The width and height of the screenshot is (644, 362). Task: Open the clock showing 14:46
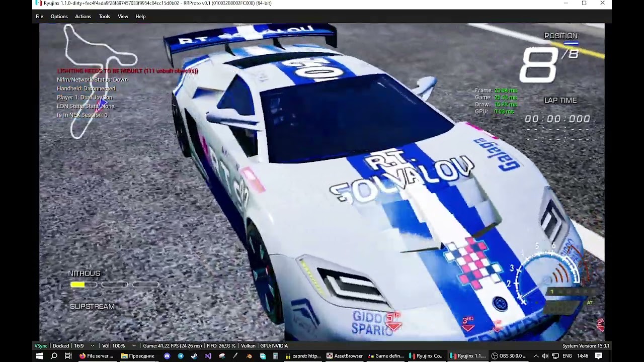pos(583,356)
